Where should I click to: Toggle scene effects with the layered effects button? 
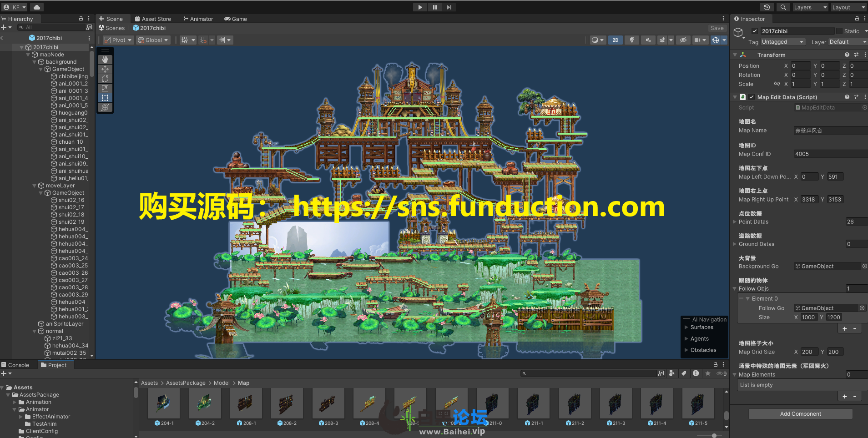tap(662, 40)
